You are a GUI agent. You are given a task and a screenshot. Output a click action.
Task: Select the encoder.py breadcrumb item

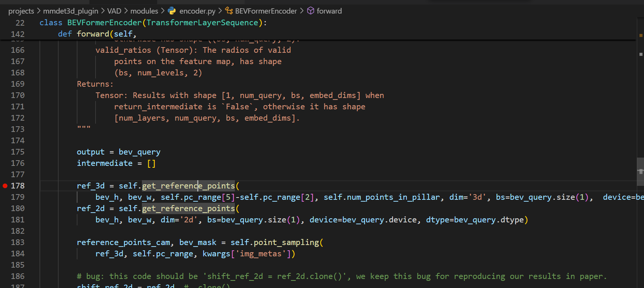[x=197, y=11]
